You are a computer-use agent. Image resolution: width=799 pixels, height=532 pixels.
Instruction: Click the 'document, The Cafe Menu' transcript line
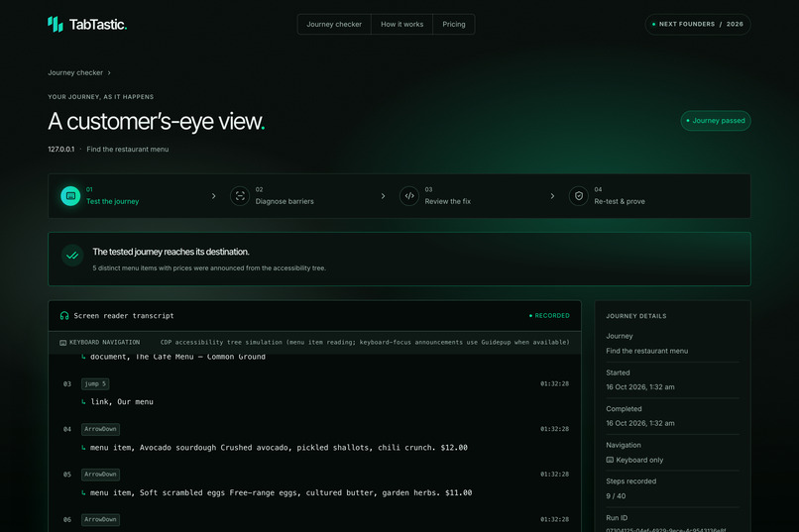pos(177,357)
